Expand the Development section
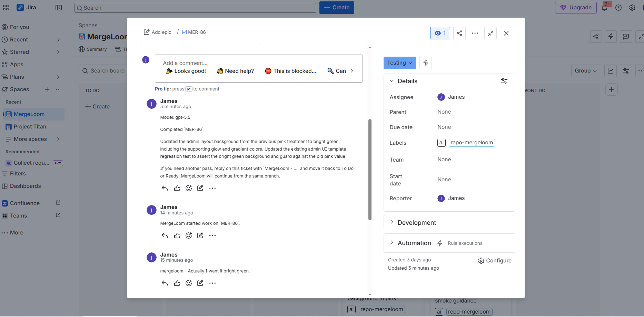 point(392,222)
